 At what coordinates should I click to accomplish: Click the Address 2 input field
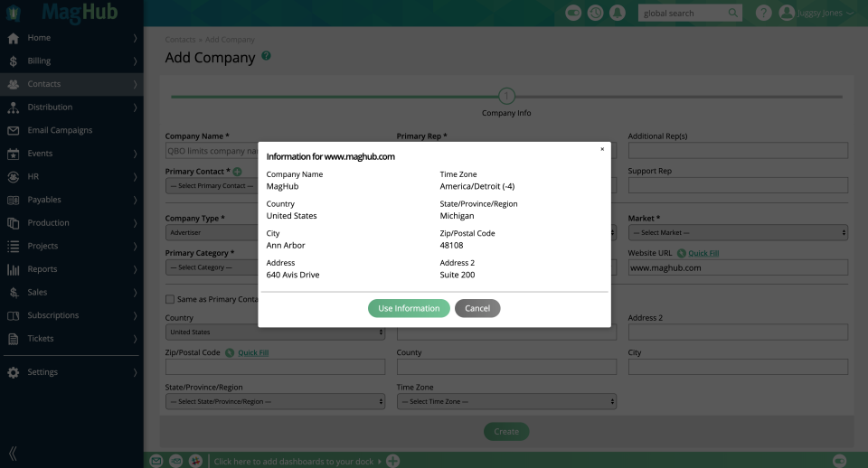738,332
